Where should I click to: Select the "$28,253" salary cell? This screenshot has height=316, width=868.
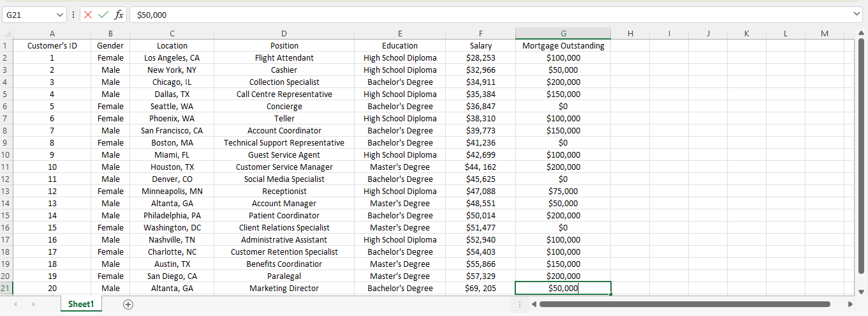(x=481, y=58)
